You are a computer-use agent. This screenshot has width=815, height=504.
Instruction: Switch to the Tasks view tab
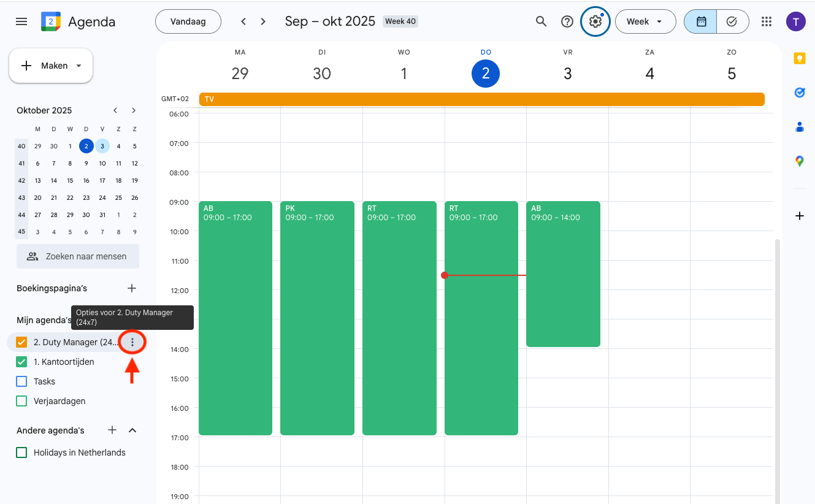(732, 21)
